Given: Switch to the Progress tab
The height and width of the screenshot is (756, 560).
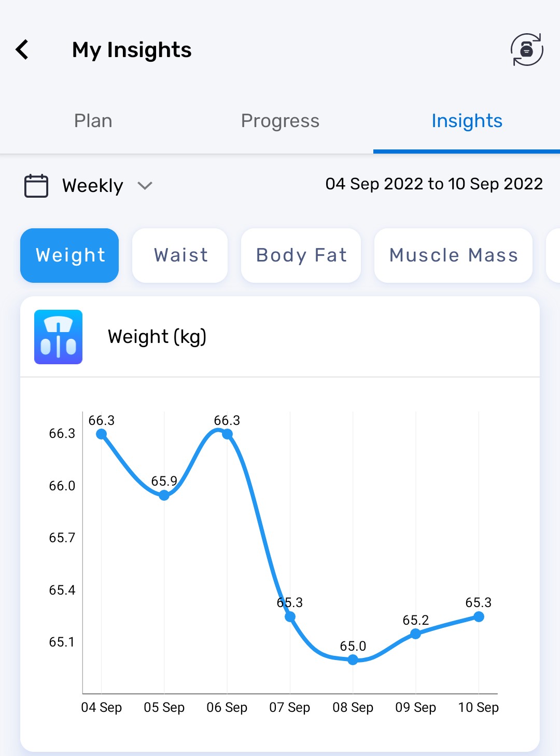Looking at the screenshot, I should click(280, 121).
